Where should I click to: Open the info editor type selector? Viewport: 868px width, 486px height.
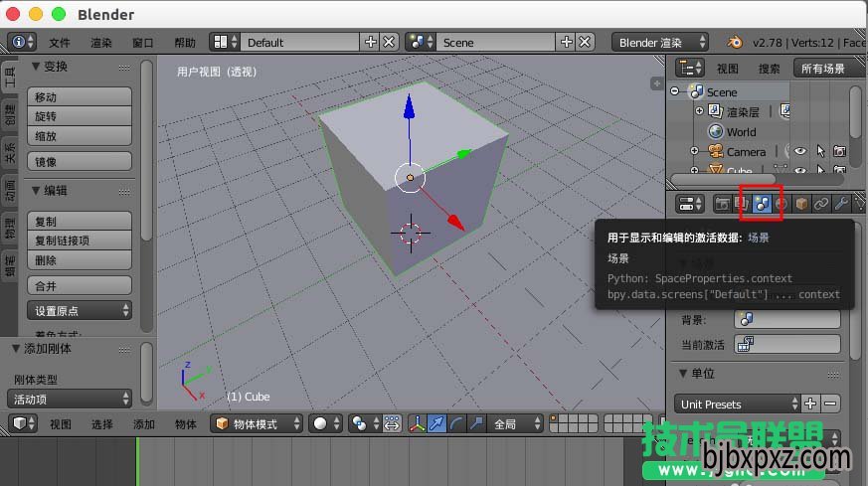coord(22,42)
